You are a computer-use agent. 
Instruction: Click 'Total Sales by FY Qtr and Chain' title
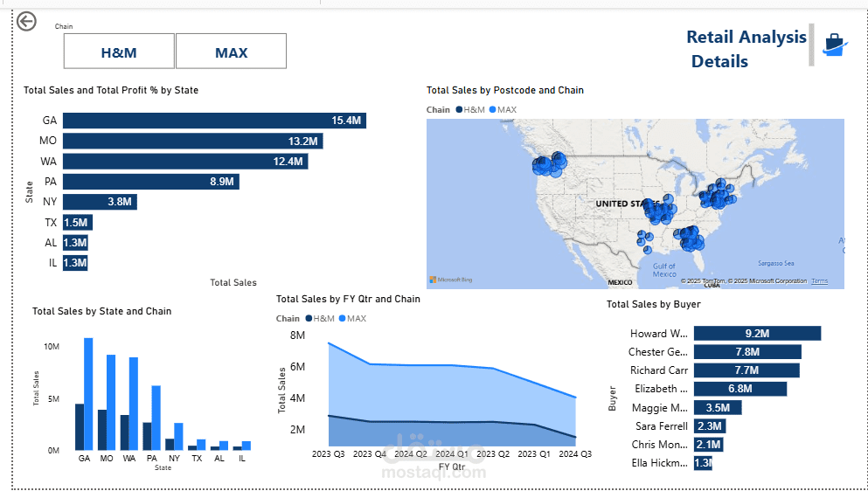point(348,299)
